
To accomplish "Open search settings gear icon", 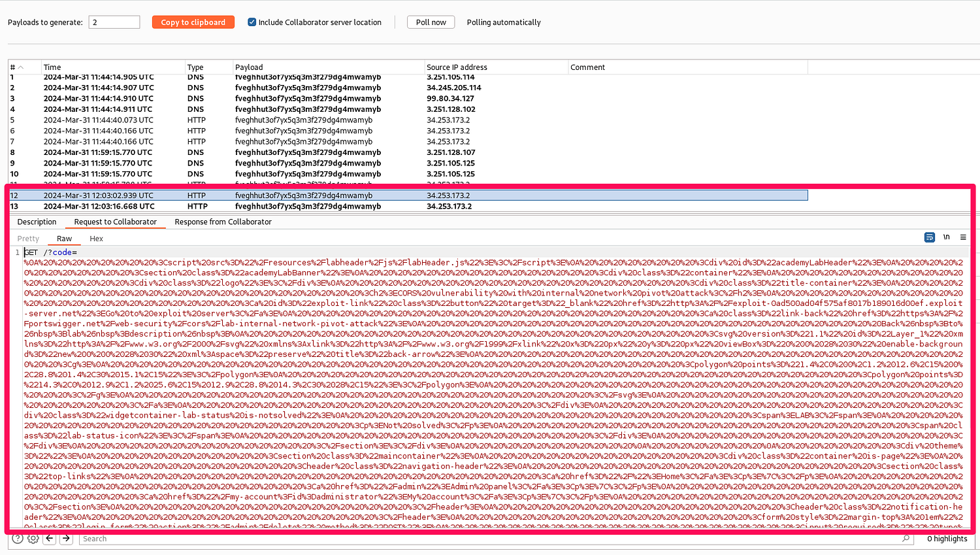I will coord(33,539).
